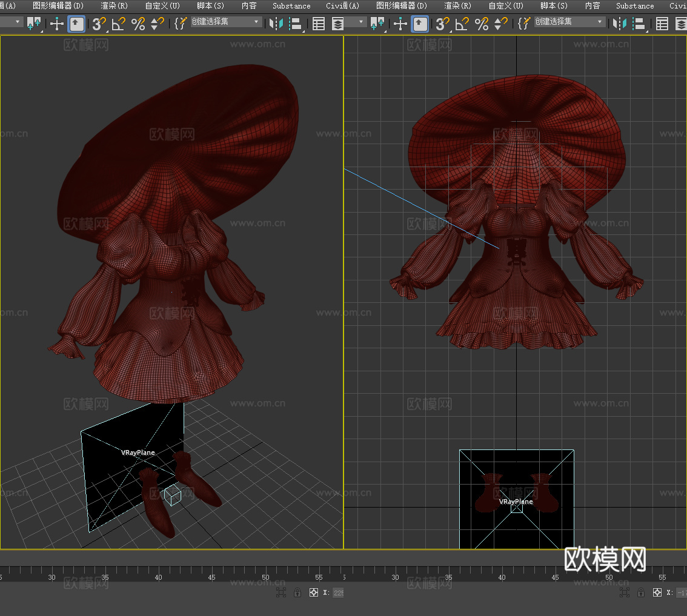Click frame 45 on right window timeline
This screenshot has height=616, width=687.
click(x=555, y=577)
